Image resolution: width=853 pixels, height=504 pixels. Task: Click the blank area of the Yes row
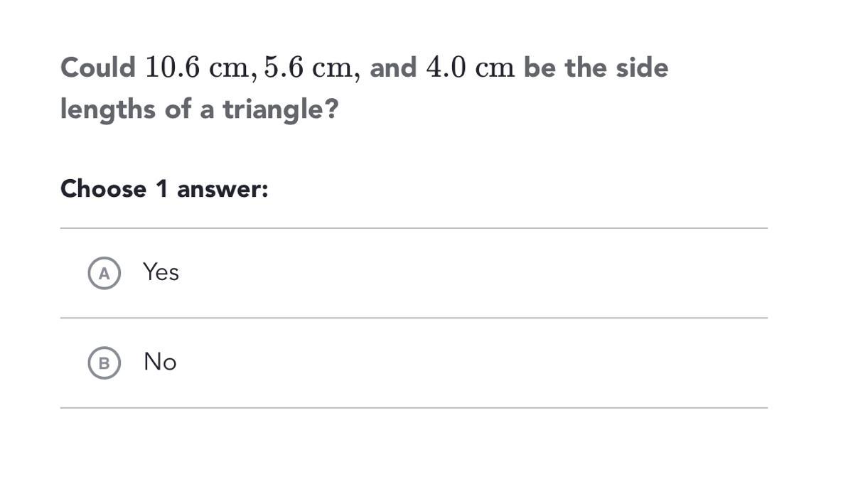point(473,274)
